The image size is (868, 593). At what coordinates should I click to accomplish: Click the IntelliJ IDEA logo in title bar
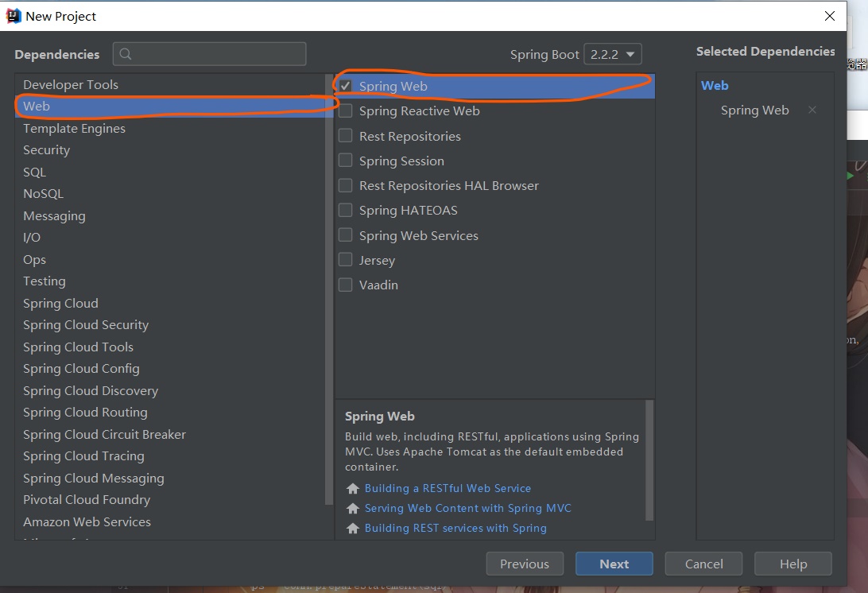point(13,16)
